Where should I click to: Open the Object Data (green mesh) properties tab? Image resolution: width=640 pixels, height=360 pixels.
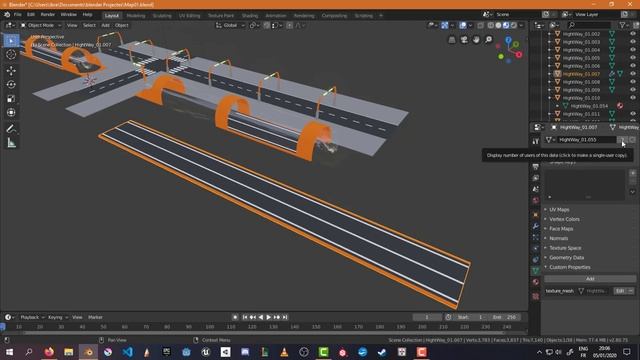coord(536,271)
